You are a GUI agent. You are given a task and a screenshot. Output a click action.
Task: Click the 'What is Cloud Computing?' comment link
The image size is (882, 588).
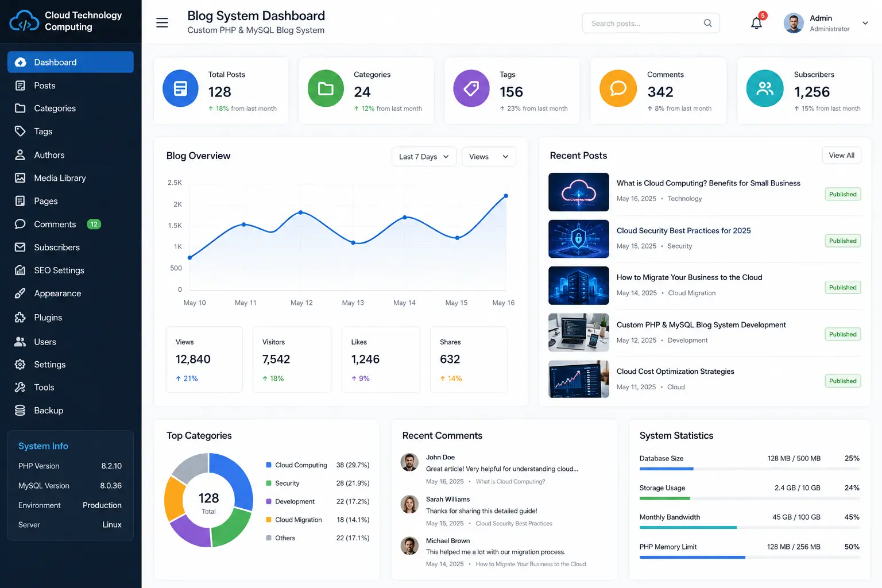pos(510,482)
